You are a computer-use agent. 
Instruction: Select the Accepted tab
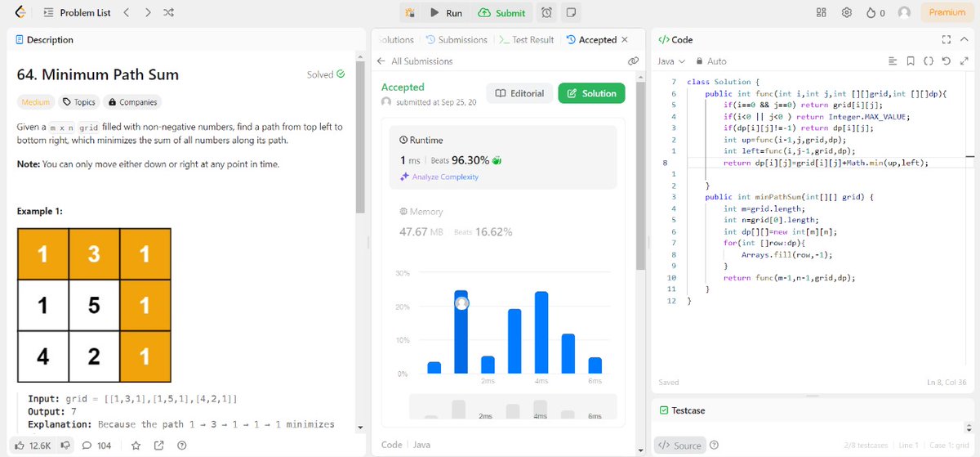click(x=591, y=39)
